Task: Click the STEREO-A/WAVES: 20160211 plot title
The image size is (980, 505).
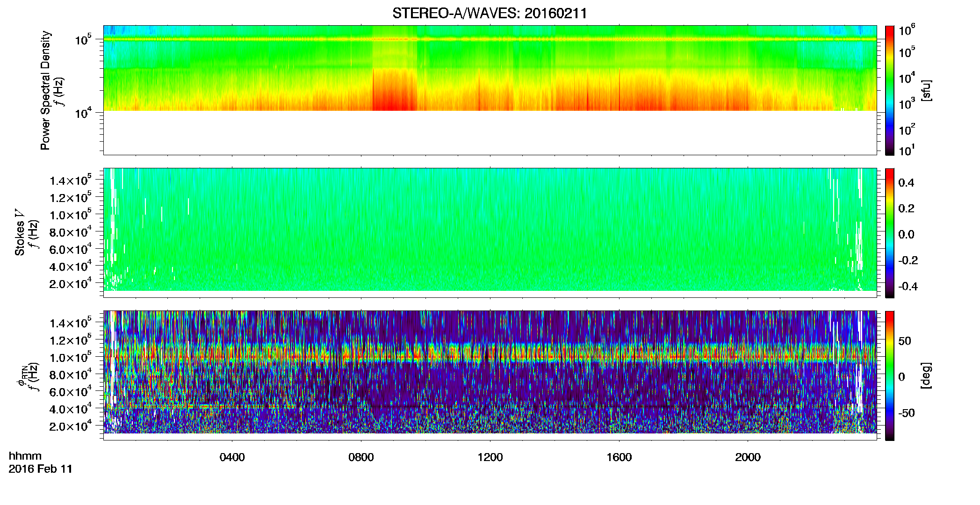Action: coord(490,13)
